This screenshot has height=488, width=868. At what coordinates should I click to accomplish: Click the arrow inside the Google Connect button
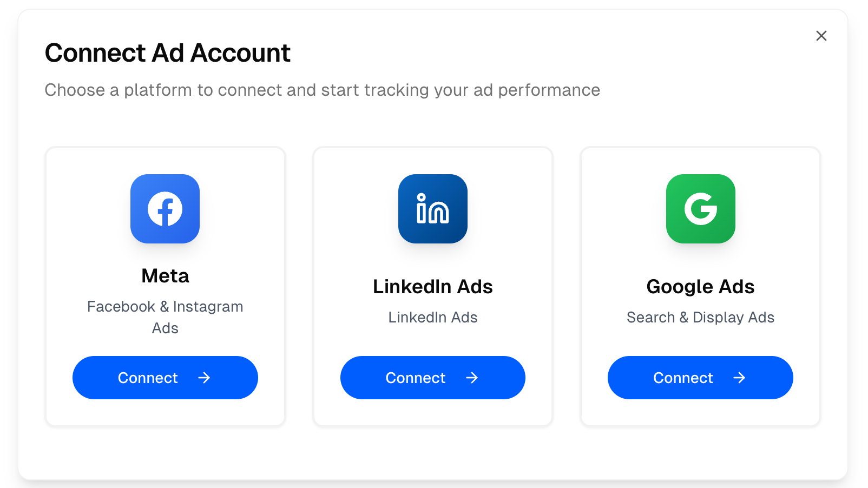740,378
